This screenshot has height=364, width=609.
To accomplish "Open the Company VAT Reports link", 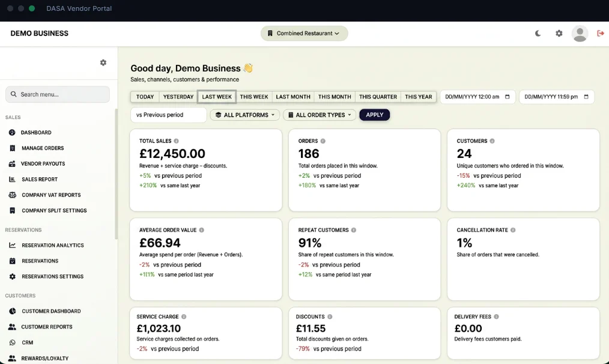I will click(x=51, y=195).
